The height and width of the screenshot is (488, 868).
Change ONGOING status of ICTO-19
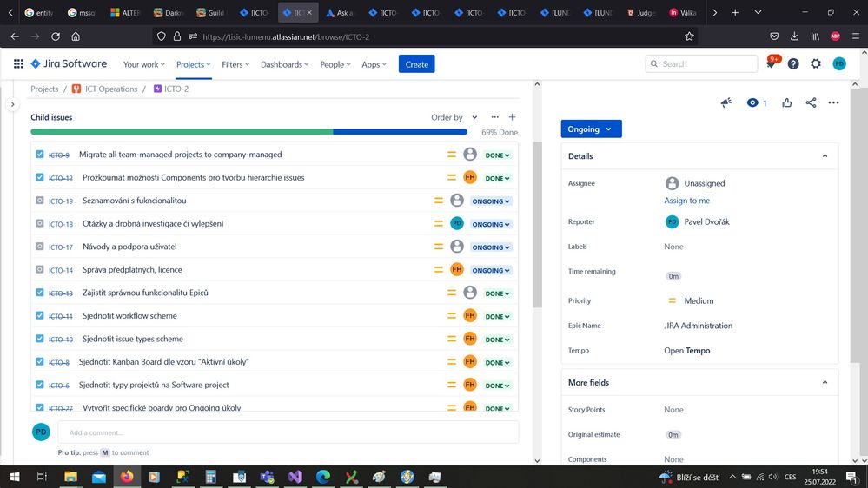tap(491, 201)
